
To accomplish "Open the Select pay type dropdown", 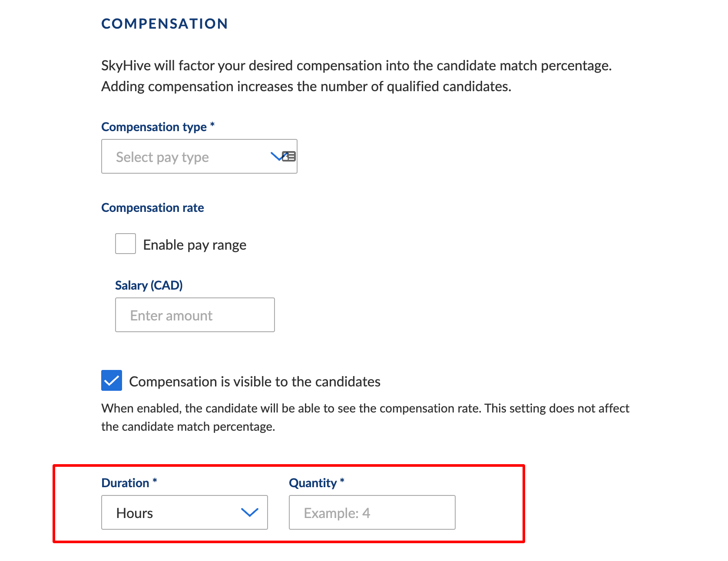I will [x=199, y=156].
